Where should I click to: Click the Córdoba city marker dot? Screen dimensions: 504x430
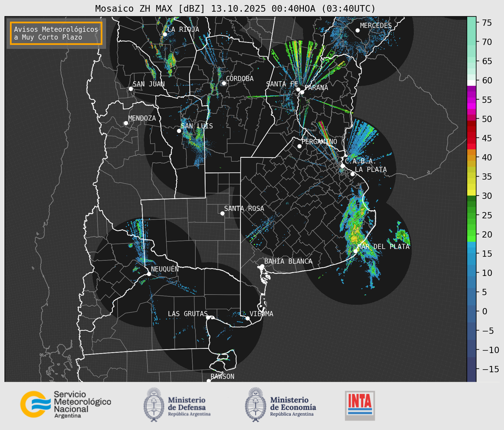click(x=224, y=83)
